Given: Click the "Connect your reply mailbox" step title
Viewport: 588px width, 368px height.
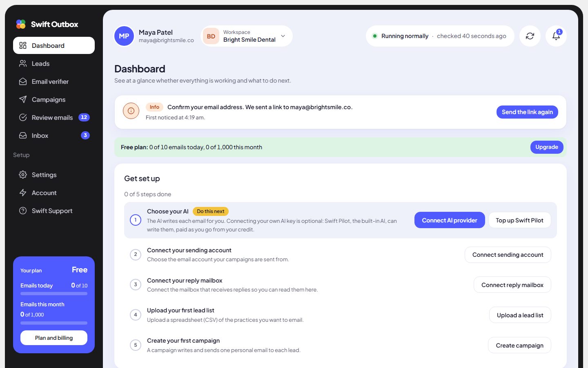Looking at the screenshot, I should [x=185, y=280].
